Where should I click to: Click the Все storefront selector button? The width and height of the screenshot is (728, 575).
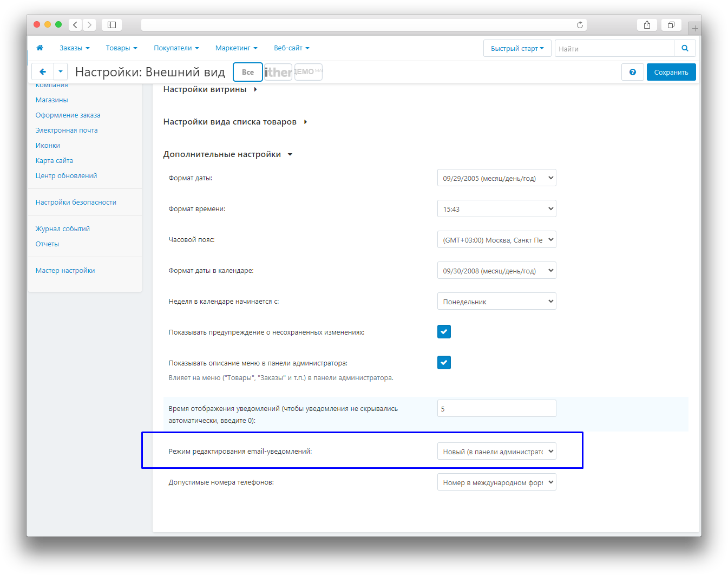pyautogui.click(x=248, y=72)
